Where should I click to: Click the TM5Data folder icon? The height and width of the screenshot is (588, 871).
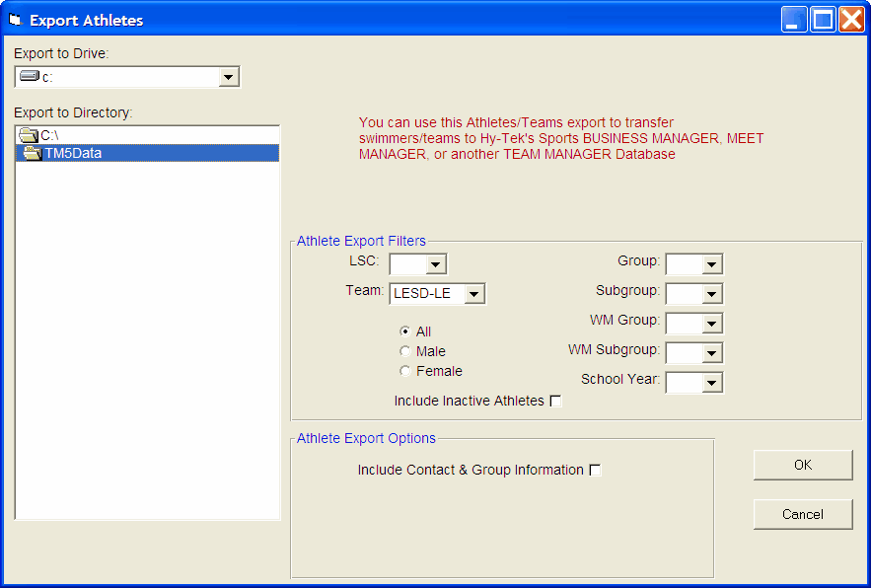pos(35,153)
